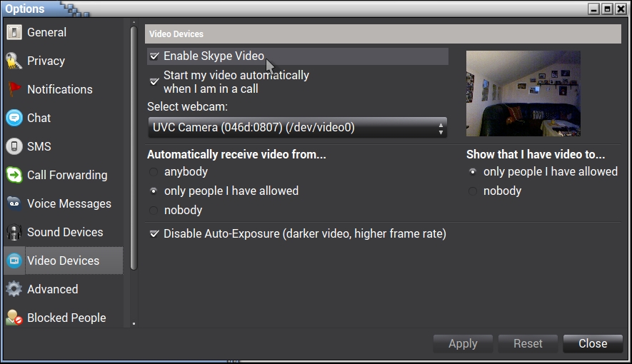Click the Close button
Viewport: 632px width, 364px height.
point(593,344)
